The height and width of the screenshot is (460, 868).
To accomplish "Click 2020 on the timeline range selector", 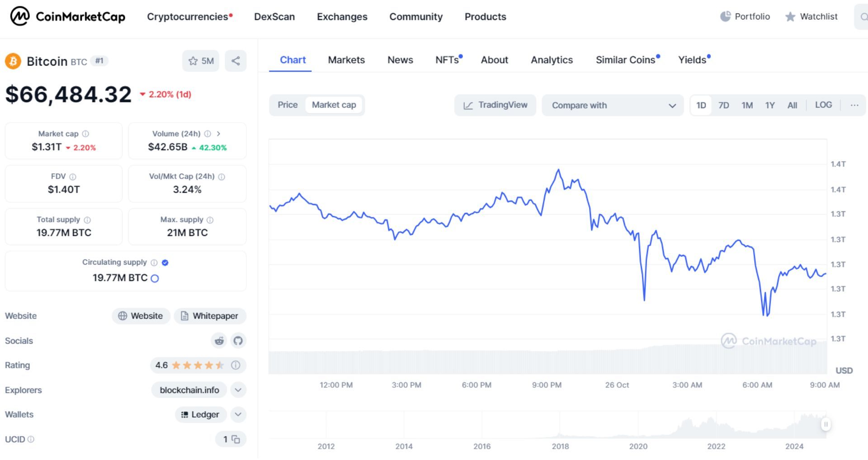I will coord(639,446).
